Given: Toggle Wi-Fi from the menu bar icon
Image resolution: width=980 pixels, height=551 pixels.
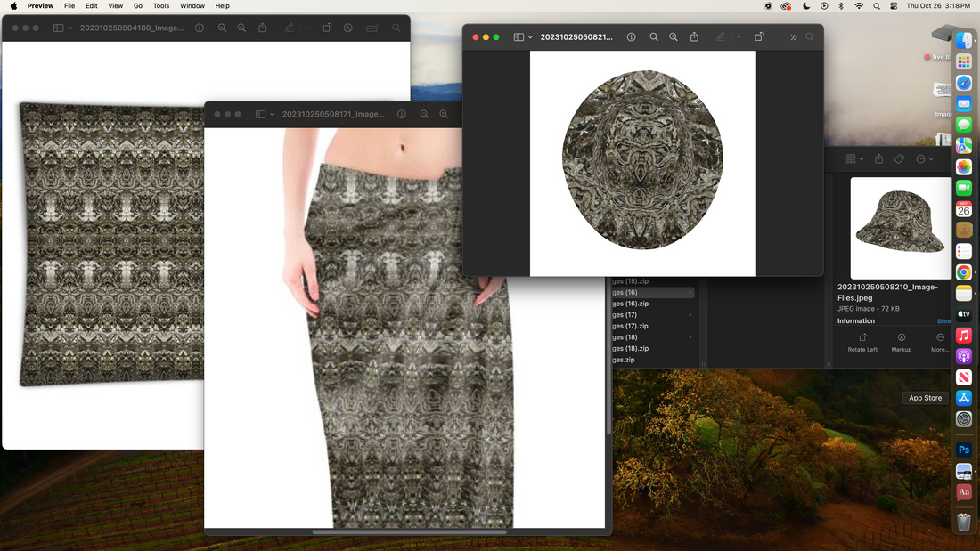Looking at the screenshot, I should (x=859, y=6).
